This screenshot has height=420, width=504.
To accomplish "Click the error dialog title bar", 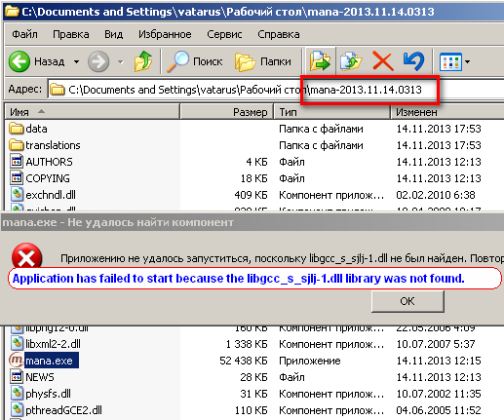I will pyautogui.click(x=252, y=222).
